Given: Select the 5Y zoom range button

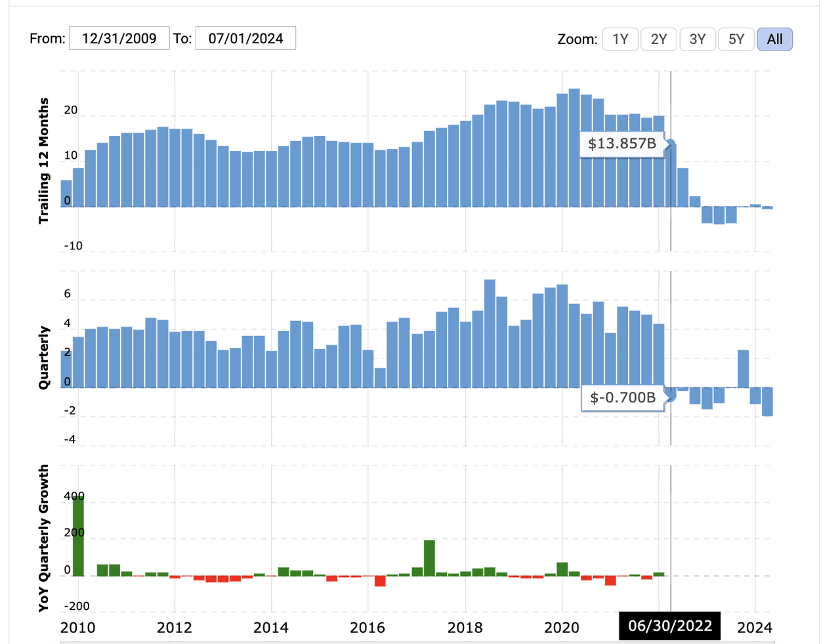Looking at the screenshot, I should coord(736,39).
